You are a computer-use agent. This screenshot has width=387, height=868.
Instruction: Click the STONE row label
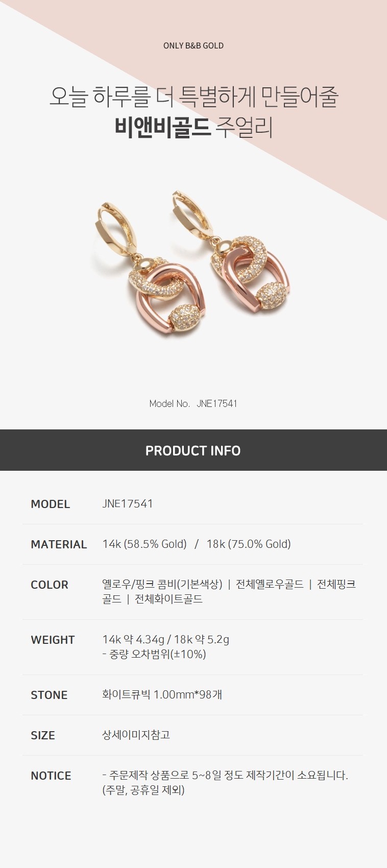click(49, 695)
